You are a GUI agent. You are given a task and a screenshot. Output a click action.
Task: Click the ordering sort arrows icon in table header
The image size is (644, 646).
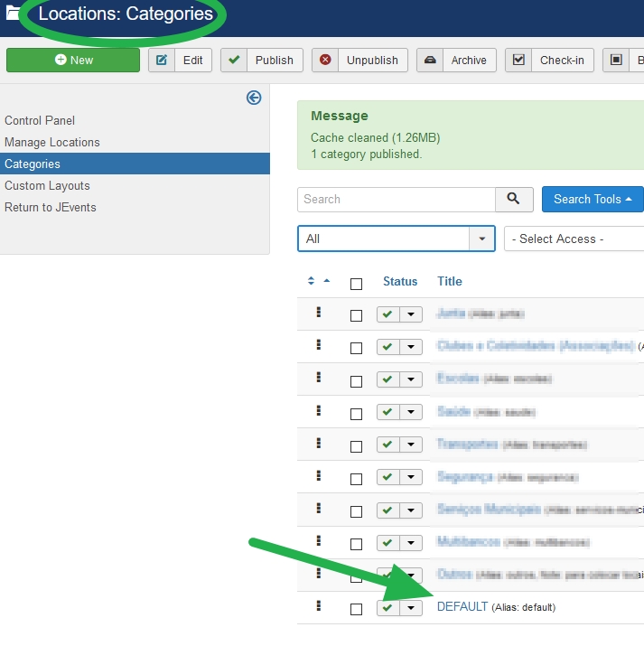[311, 281]
